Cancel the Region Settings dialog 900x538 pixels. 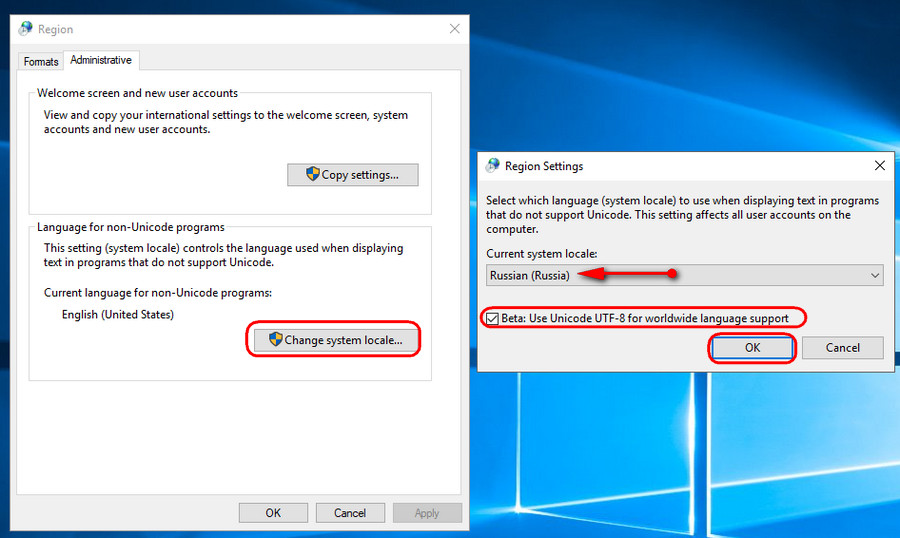click(843, 347)
